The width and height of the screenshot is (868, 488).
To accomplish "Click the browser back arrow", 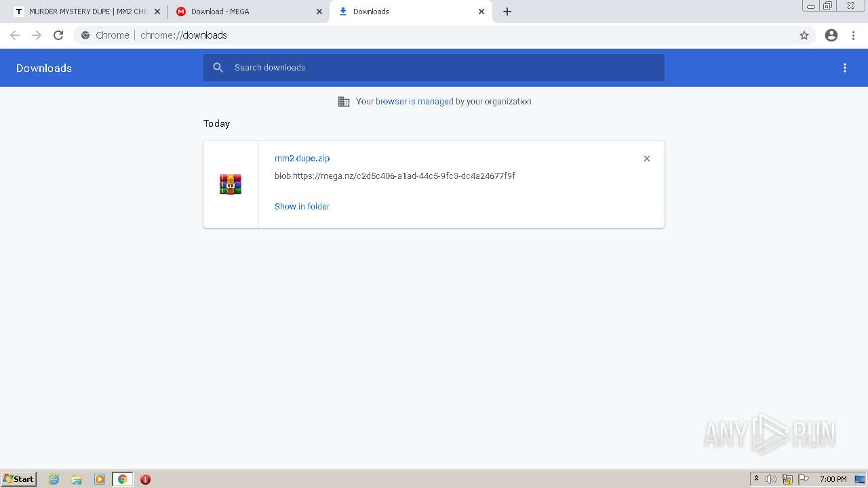I will [15, 35].
